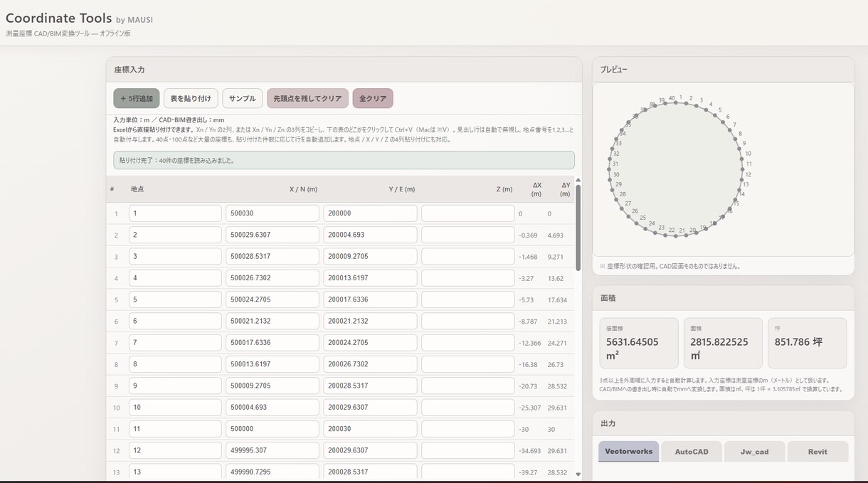The image size is (868, 483).
Task: Edit Y/E field containing 200000
Action: click(x=370, y=213)
